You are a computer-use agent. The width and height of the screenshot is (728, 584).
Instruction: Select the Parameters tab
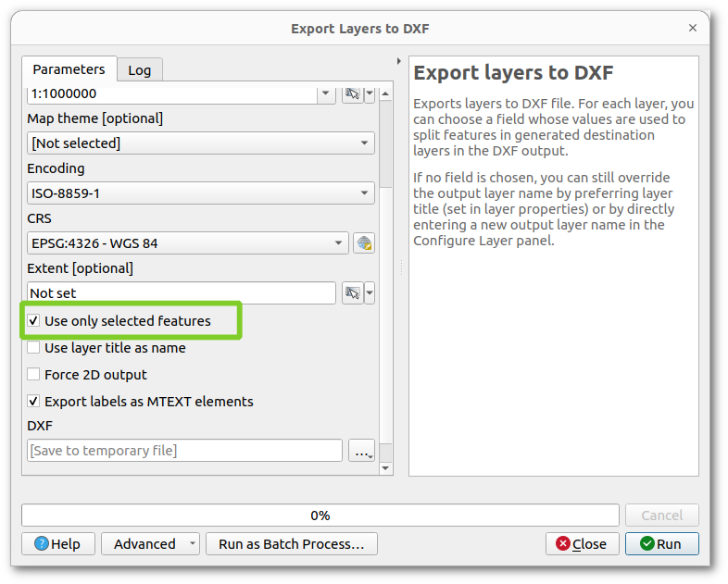(69, 69)
